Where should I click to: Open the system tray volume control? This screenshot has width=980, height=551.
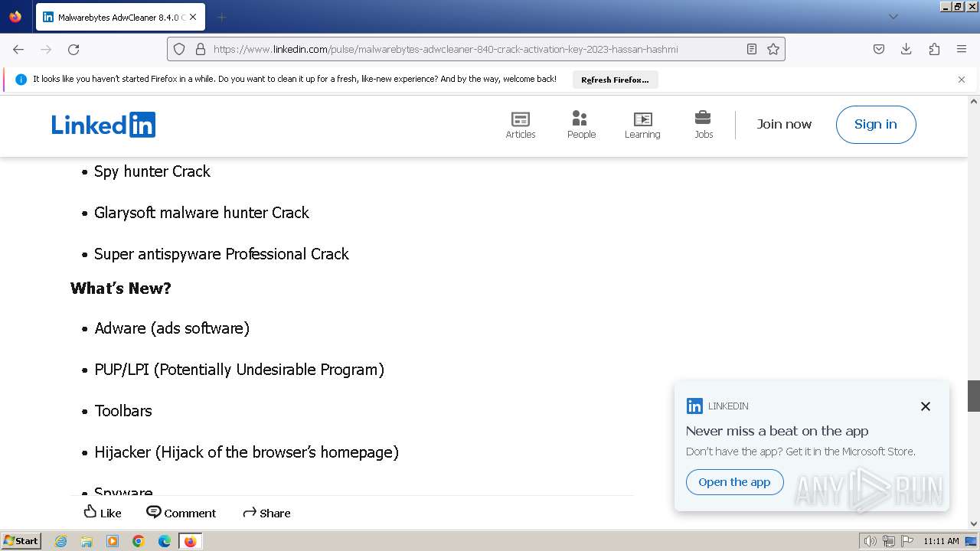click(x=871, y=541)
